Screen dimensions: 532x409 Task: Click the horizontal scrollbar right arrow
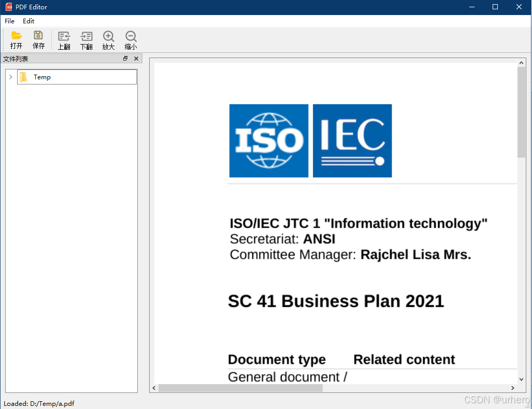point(513,388)
